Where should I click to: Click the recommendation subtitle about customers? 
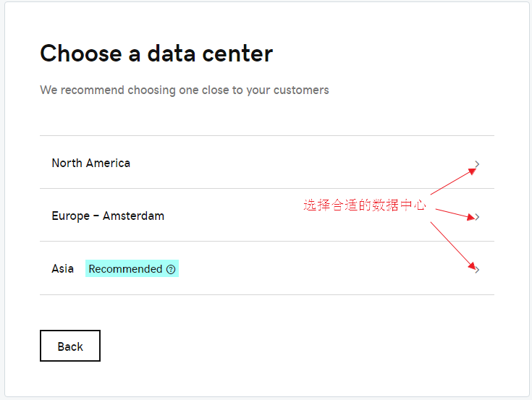point(185,90)
